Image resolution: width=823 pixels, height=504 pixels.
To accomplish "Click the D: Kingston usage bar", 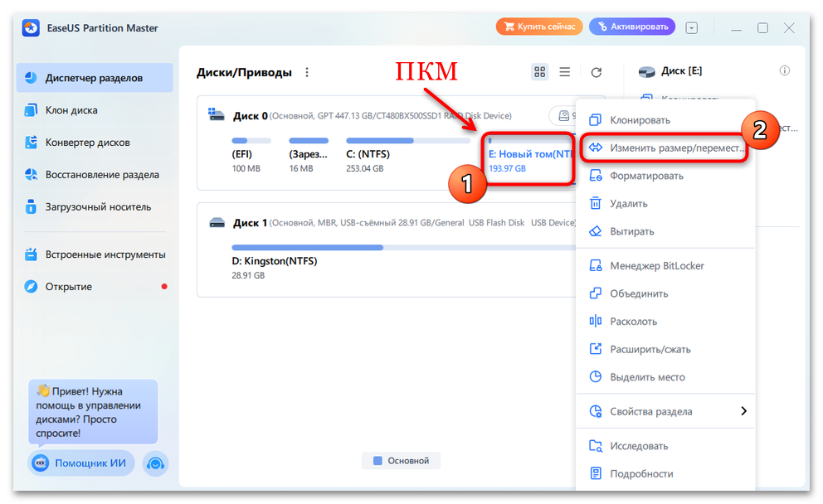I will 403,247.
